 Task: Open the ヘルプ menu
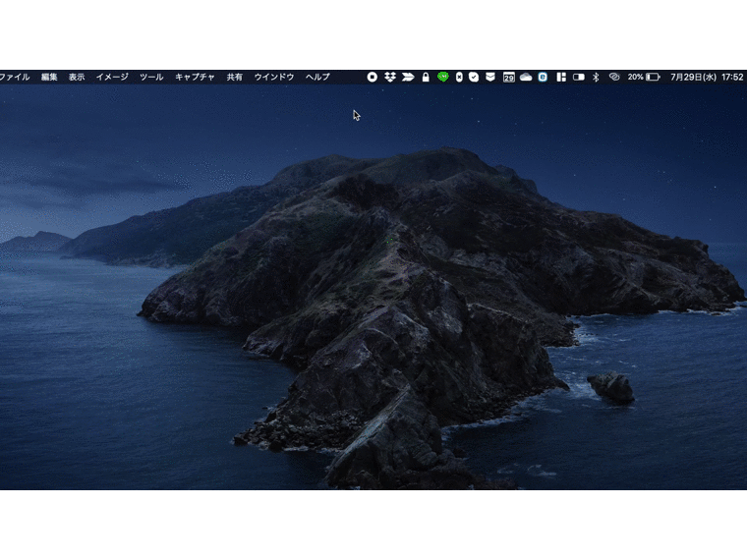tap(317, 78)
